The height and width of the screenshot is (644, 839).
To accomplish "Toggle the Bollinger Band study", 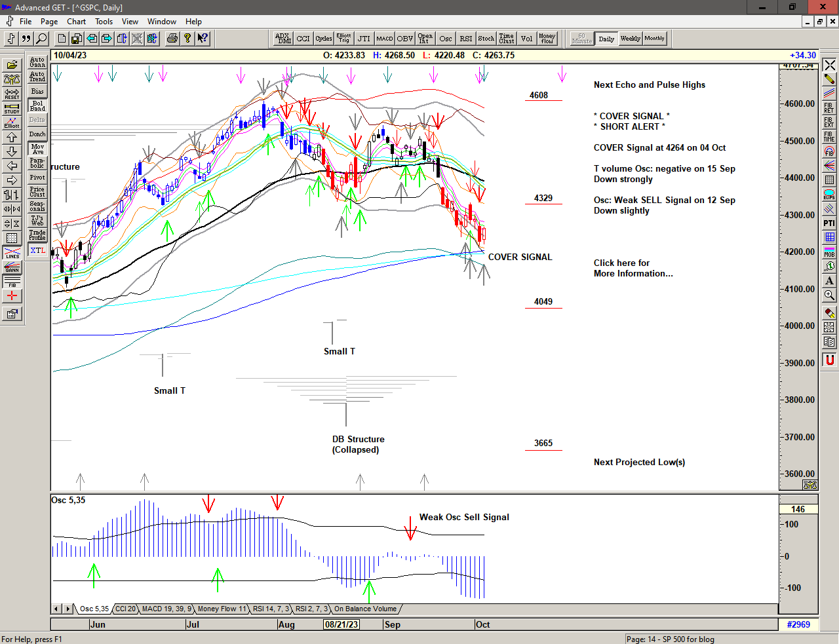I will tap(37, 105).
